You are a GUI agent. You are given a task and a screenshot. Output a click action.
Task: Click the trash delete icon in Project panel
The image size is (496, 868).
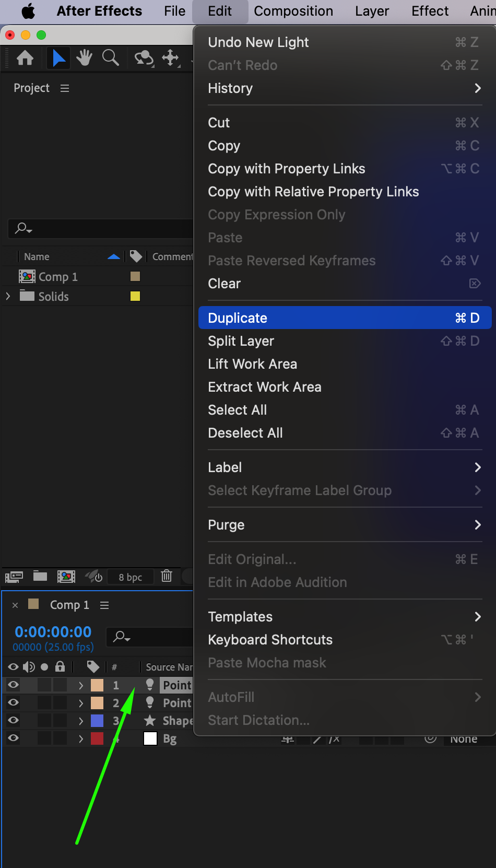tap(167, 576)
